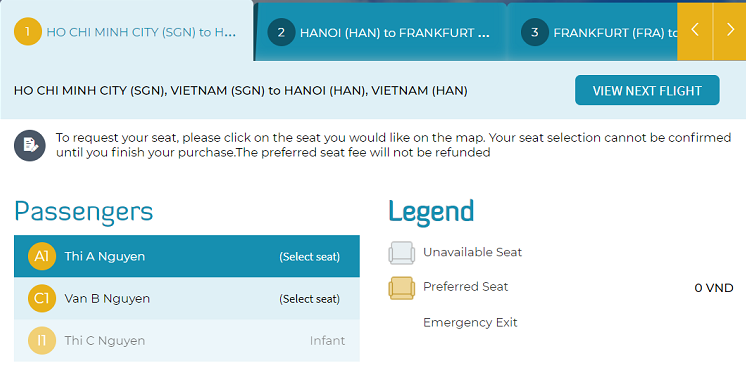Select seat for Van B Nguyen
The width and height of the screenshot is (746, 373).
[309, 299]
